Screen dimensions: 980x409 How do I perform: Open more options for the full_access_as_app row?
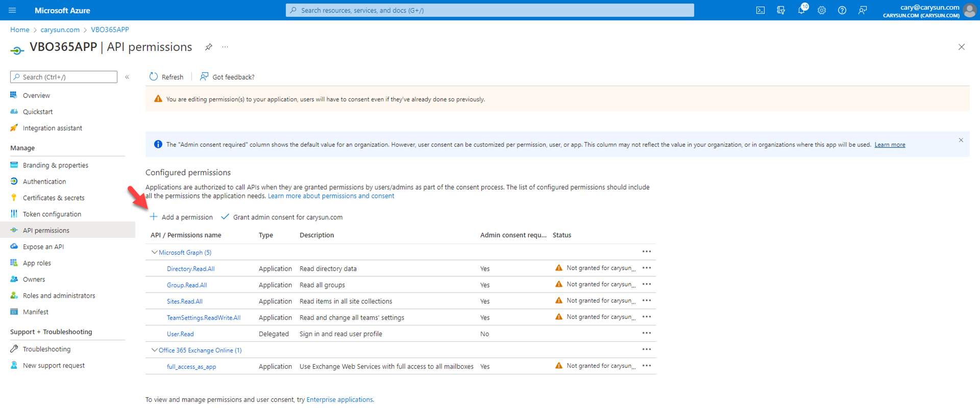(x=647, y=366)
